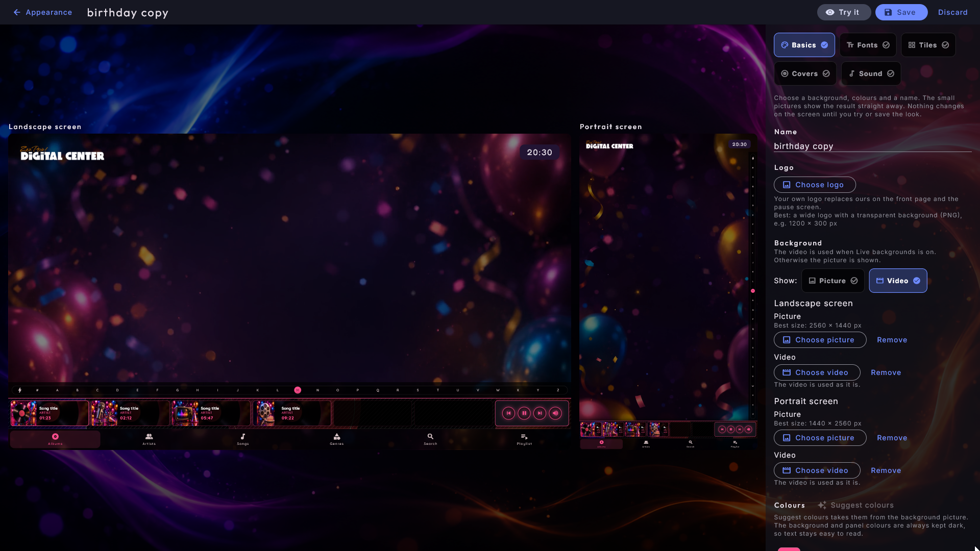Click Choose logo button
Viewport: 980px width, 551px height.
pyautogui.click(x=815, y=185)
